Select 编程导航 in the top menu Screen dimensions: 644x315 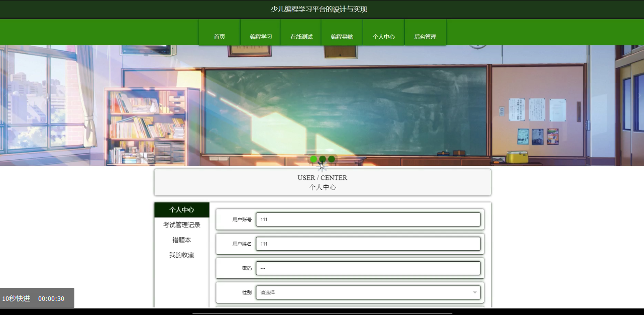pos(342,33)
